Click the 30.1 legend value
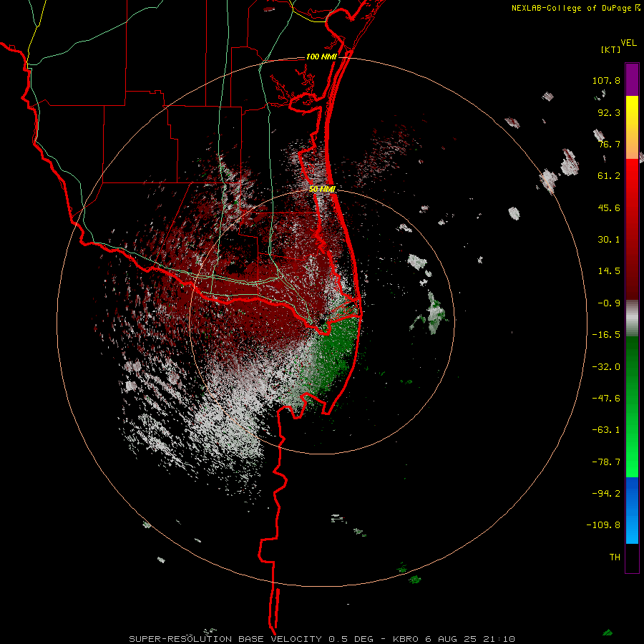This screenshot has height=644, width=644. coord(609,240)
